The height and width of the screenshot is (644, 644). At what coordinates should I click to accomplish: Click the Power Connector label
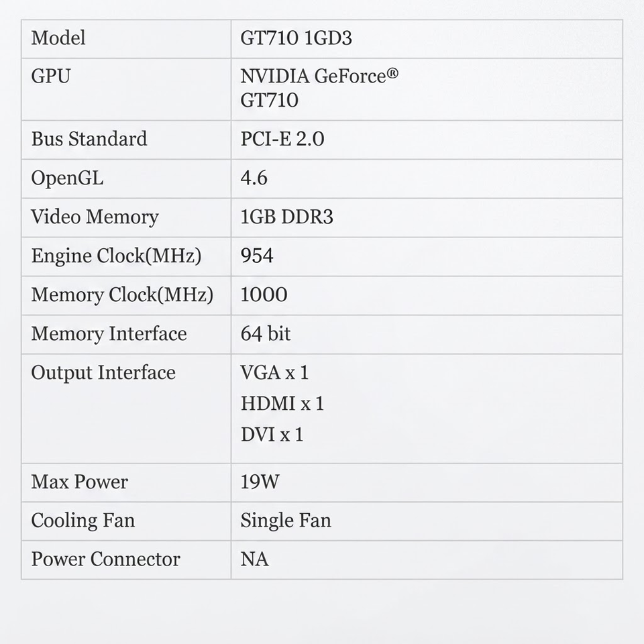pos(105,559)
